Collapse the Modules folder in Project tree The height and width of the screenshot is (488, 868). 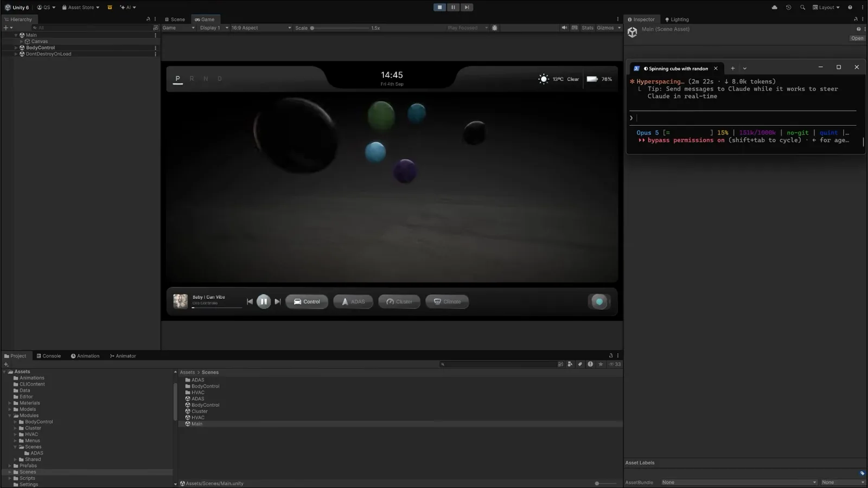coord(10,415)
